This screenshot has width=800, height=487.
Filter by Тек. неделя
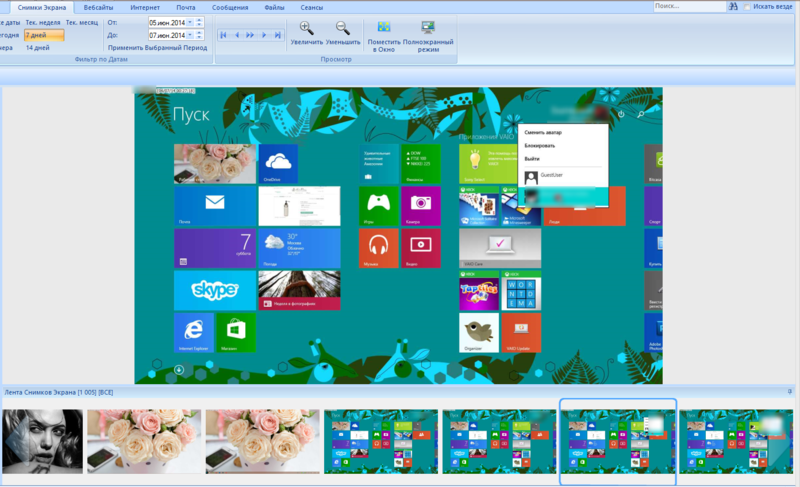point(43,22)
